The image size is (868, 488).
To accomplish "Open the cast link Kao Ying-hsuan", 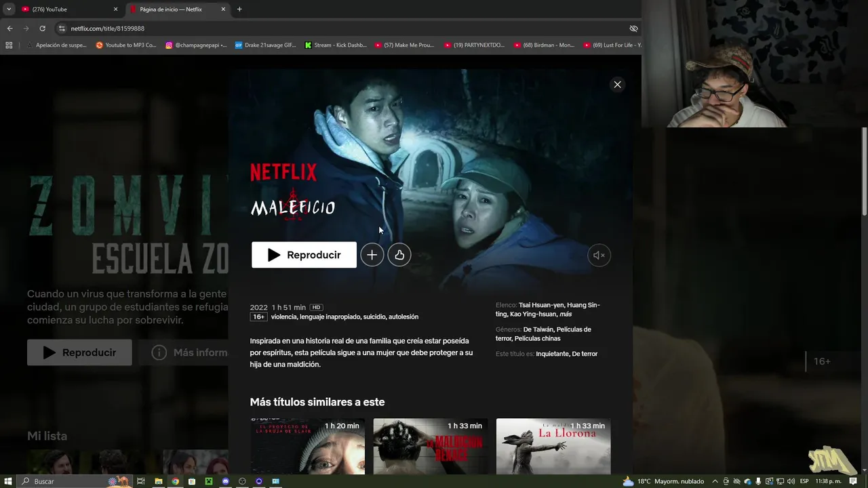I will [x=533, y=314].
